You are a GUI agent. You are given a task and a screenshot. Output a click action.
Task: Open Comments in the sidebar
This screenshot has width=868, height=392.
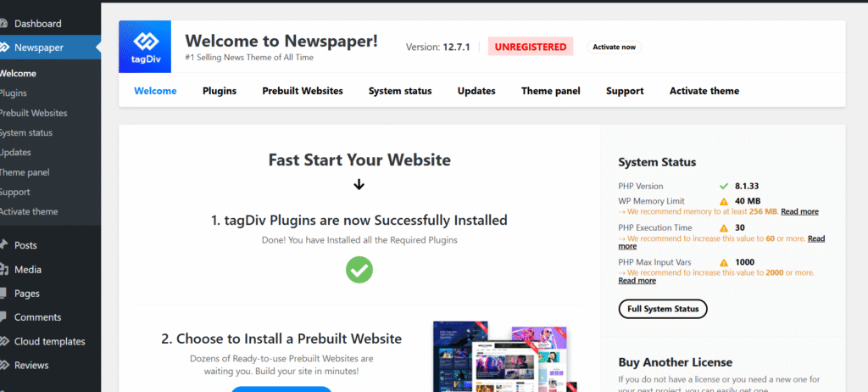point(37,317)
